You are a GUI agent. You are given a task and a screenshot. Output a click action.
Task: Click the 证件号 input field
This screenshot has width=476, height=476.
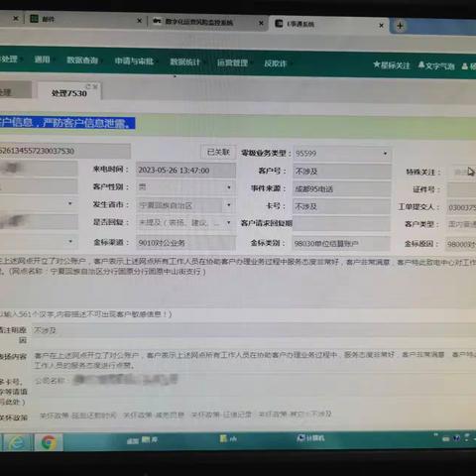462,190
